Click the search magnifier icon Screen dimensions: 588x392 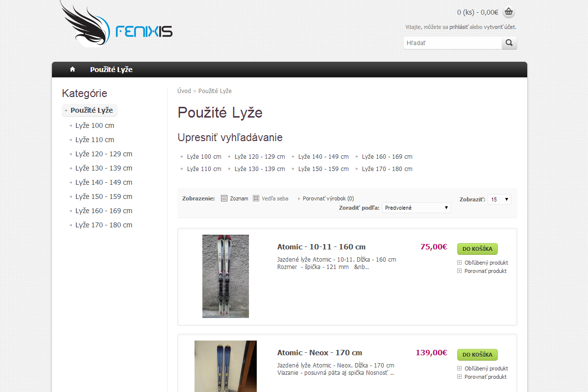pyautogui.click(x=509, y=43)
